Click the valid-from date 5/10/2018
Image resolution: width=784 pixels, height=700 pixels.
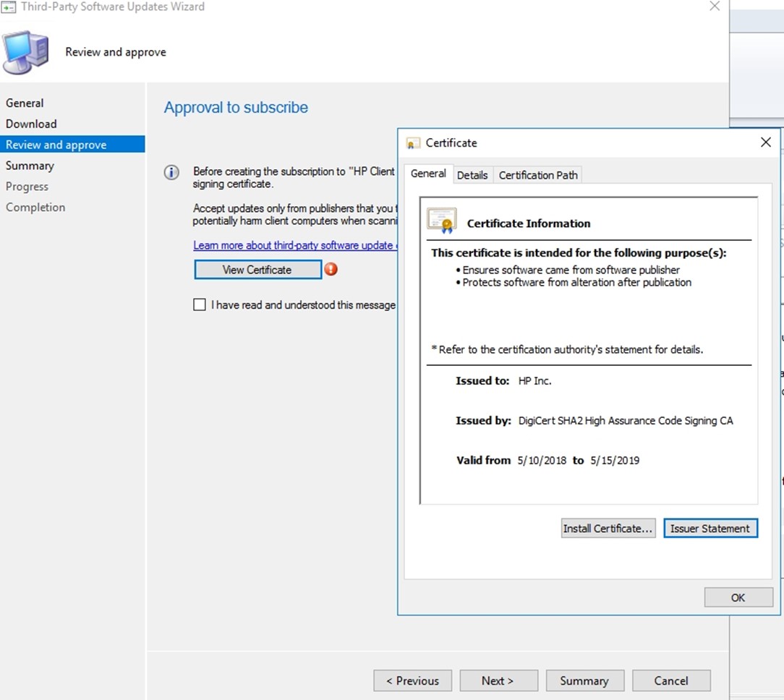(x=542, y=461)
